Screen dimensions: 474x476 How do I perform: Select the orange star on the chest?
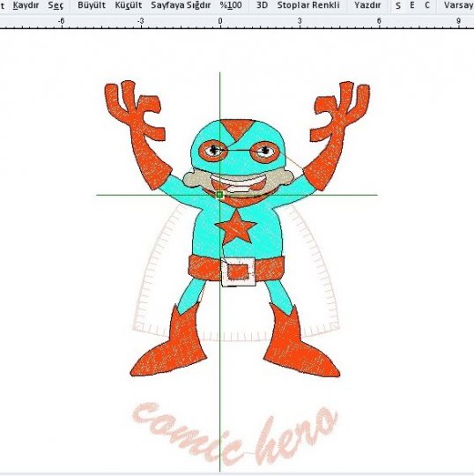pyautogui.click(x=236, y=227)
